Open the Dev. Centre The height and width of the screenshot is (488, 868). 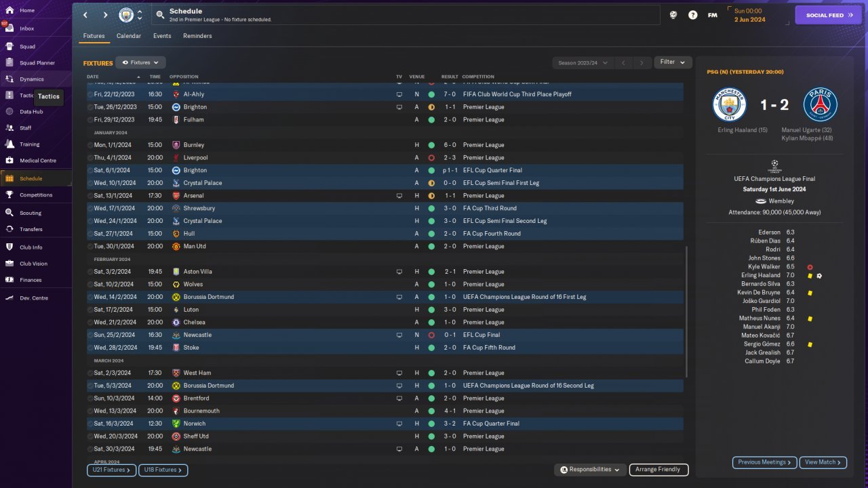point(35,298)
